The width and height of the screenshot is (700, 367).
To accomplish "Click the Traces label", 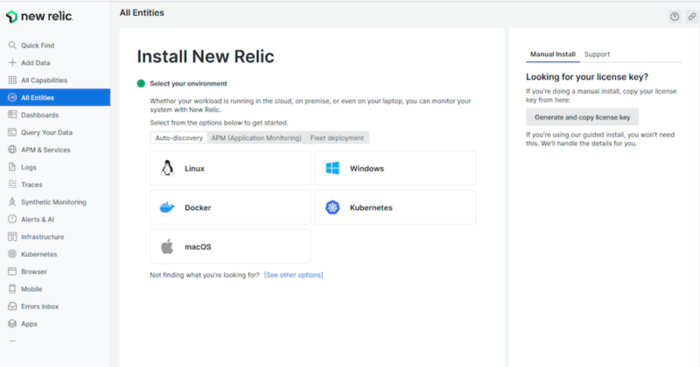I will [32, 185].
